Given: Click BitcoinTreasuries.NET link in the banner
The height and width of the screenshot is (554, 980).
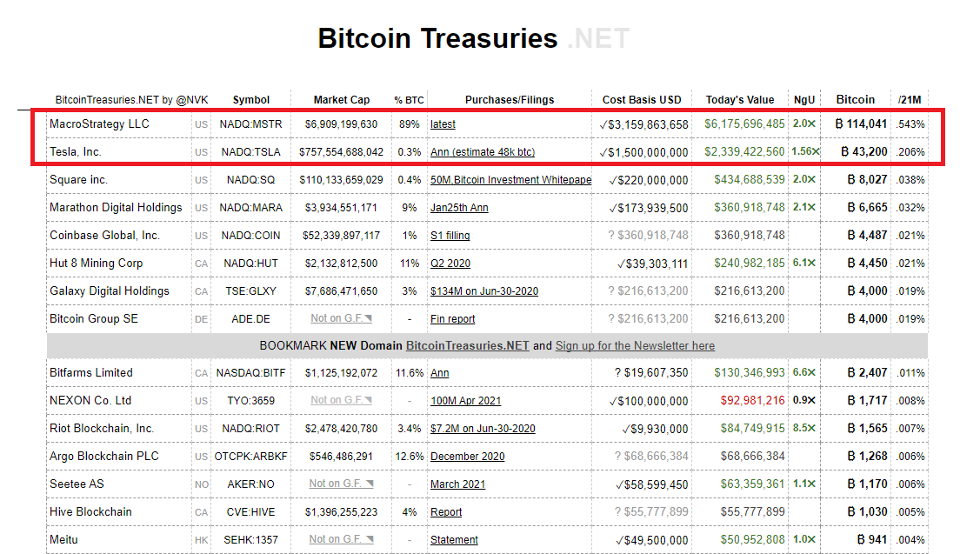Looking at the screenshot, I should tap(468, 346).
